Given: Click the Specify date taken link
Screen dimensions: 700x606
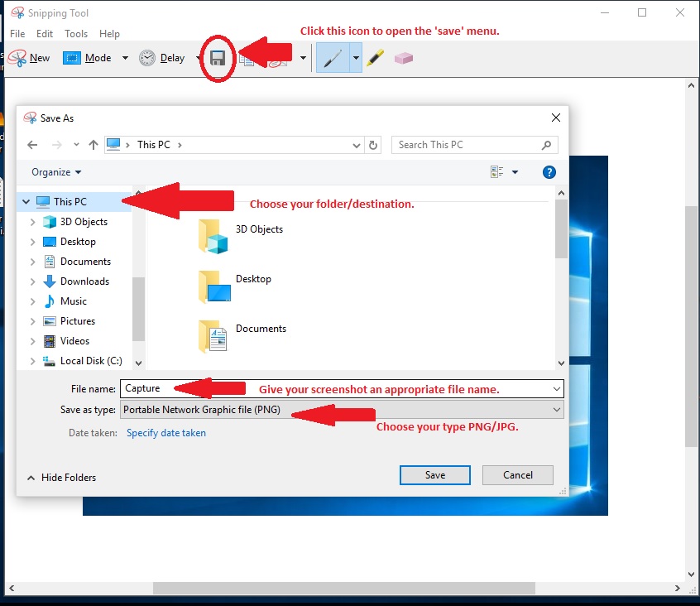Looking at the screenshot, I should pos(165,432).
